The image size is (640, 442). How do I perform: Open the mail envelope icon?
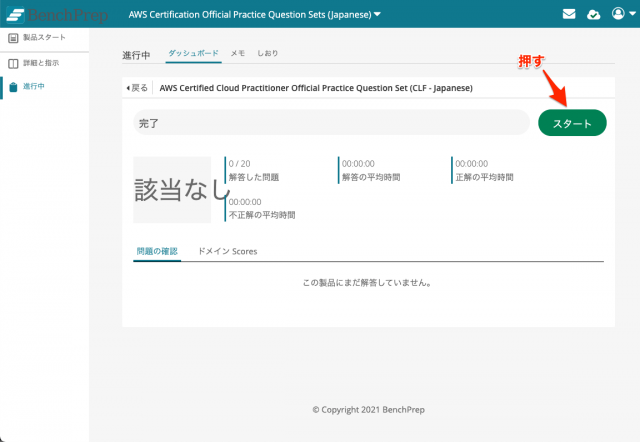pyautogui.click(x=569, y=14)
